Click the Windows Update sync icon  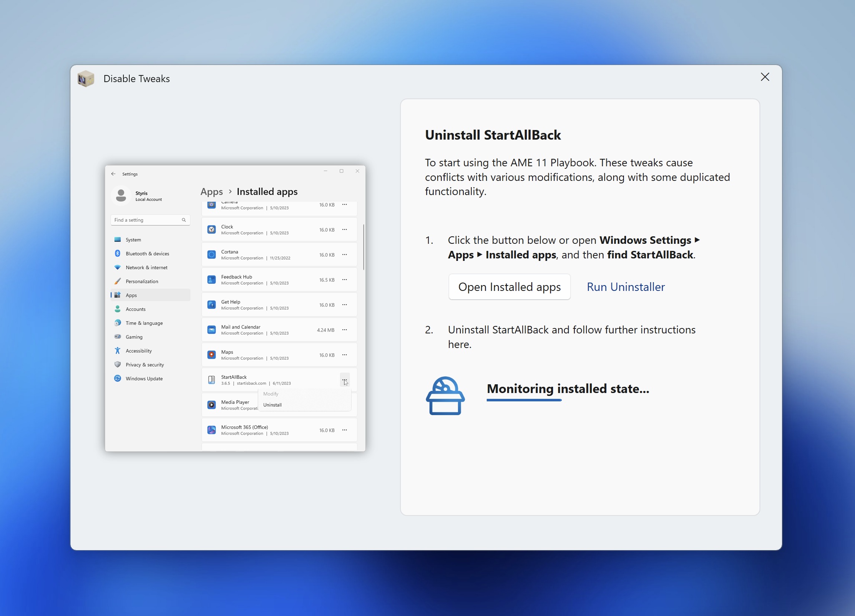point(118,378)
